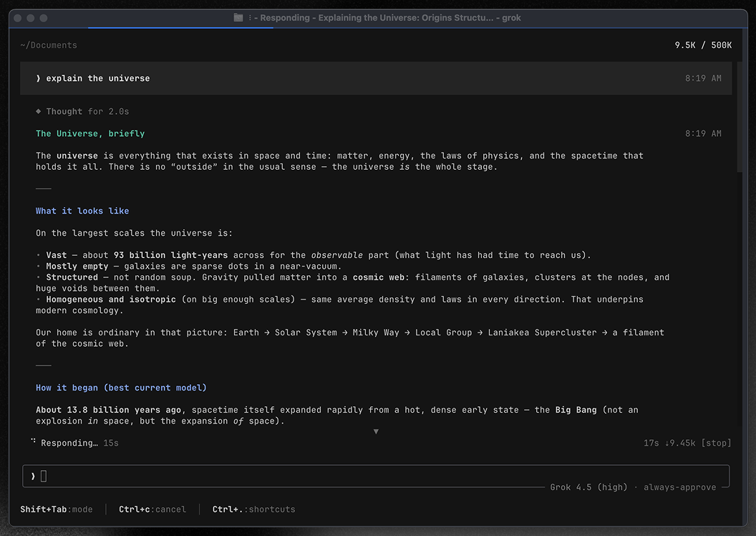Click the 'Ctrl+.:shortcuts' hint
Screen dimensions: 756x536
[x=253, y=509]
